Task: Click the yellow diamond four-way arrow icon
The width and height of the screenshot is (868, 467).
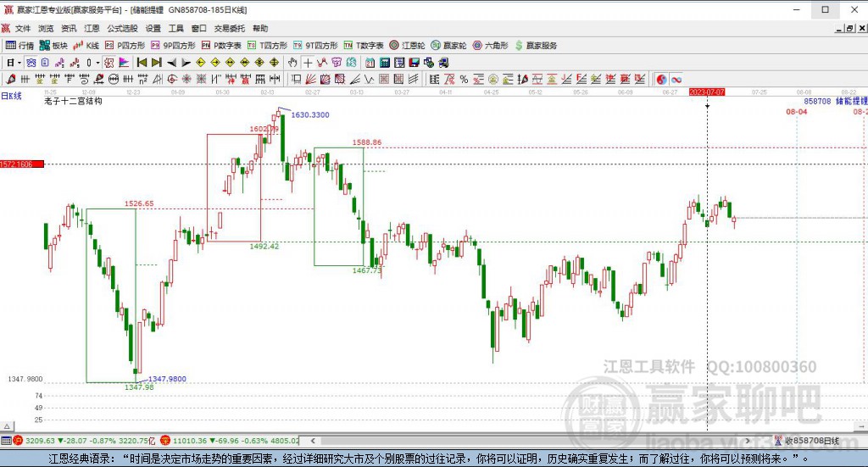Action: pyautogui.click(x=274, y=63)
